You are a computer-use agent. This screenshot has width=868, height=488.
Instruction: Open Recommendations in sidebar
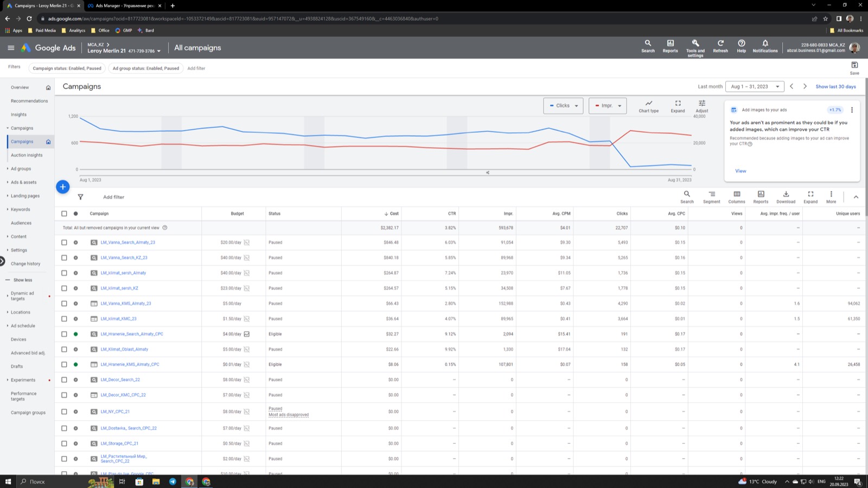coord(29,101)
